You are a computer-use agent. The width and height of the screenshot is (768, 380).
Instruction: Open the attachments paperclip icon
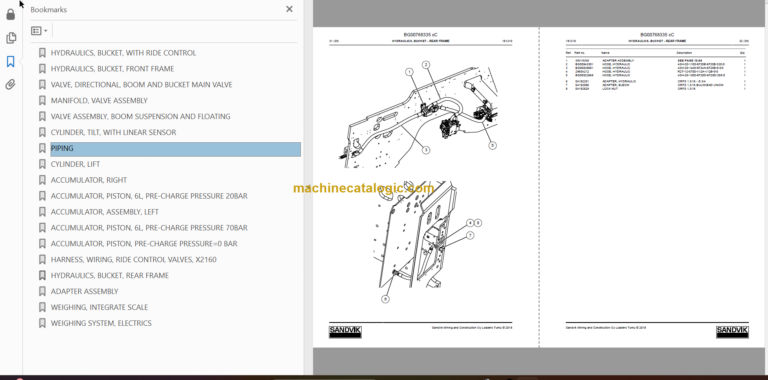pos(10,85)
